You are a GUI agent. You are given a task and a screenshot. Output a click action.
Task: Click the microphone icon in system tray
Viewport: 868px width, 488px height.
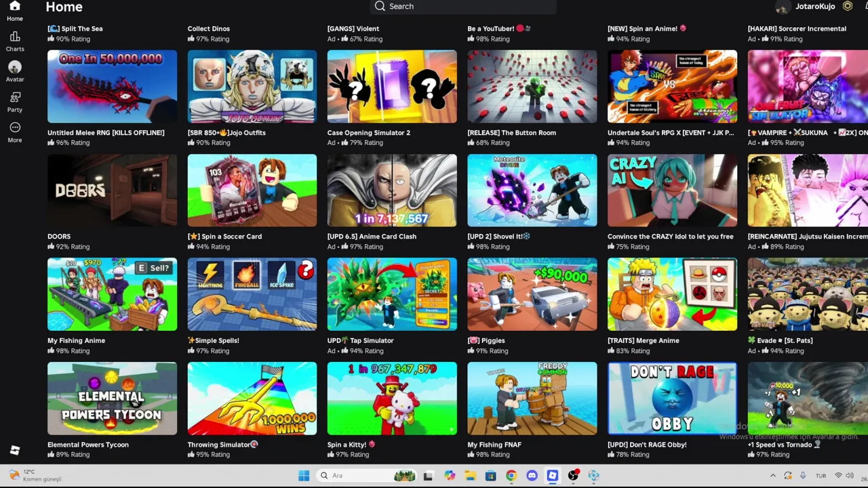[803, 476]
